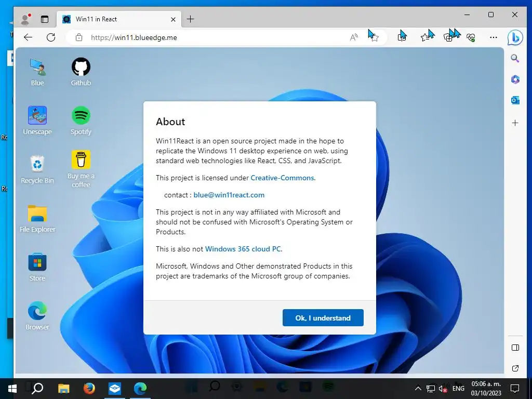Change the ENG input language
Viewport: 532px width, 399px height.
point(458,389)
